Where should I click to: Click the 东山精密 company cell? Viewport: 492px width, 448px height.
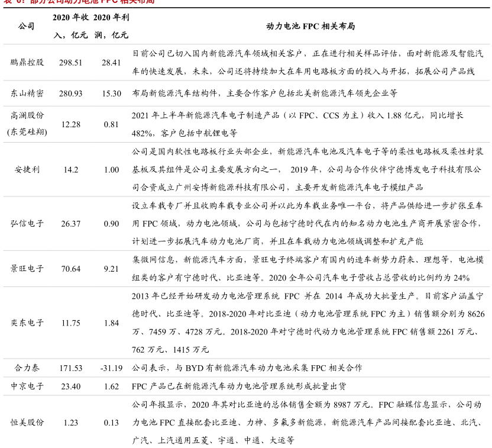click(x=27, y=94)
